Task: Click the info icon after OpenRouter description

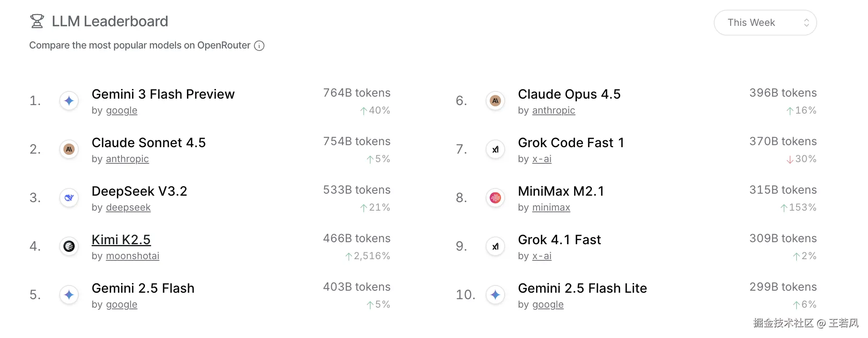Action: [259, 46]
